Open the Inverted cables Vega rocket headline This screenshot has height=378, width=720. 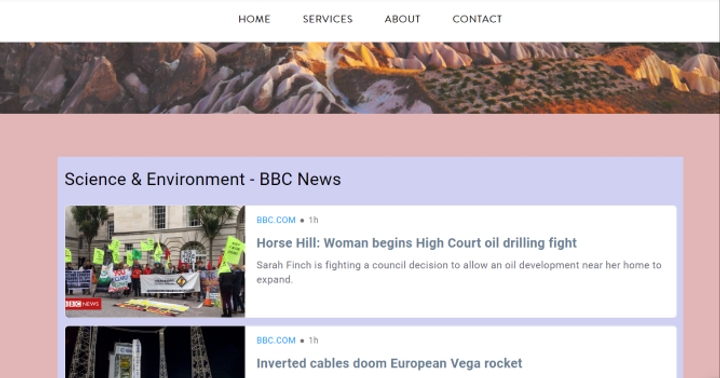(389, 363)
